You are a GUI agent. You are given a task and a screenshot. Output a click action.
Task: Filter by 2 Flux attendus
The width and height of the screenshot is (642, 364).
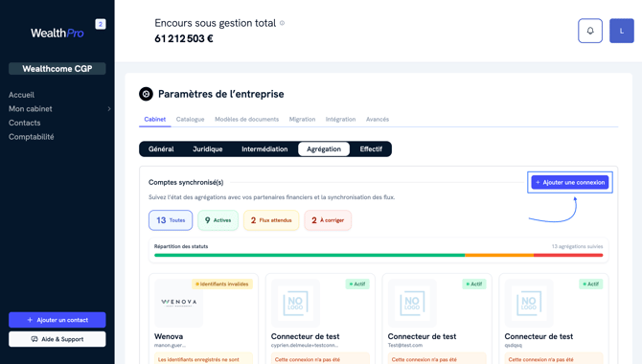pos(271,220)
